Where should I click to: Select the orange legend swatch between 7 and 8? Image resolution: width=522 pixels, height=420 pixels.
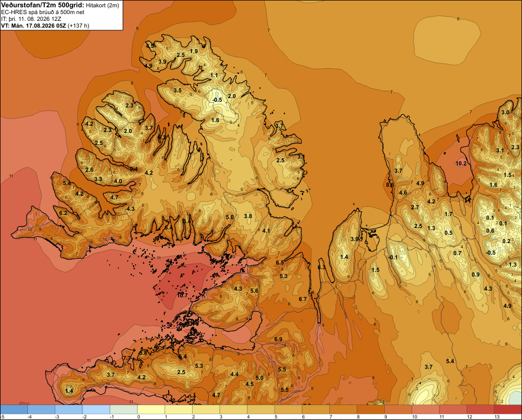(343, 410)
